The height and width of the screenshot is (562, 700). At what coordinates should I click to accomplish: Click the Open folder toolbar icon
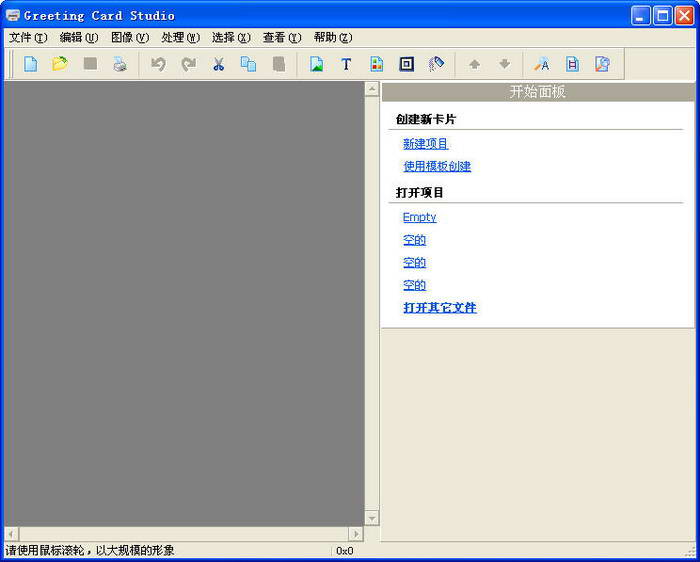(60, 64)
